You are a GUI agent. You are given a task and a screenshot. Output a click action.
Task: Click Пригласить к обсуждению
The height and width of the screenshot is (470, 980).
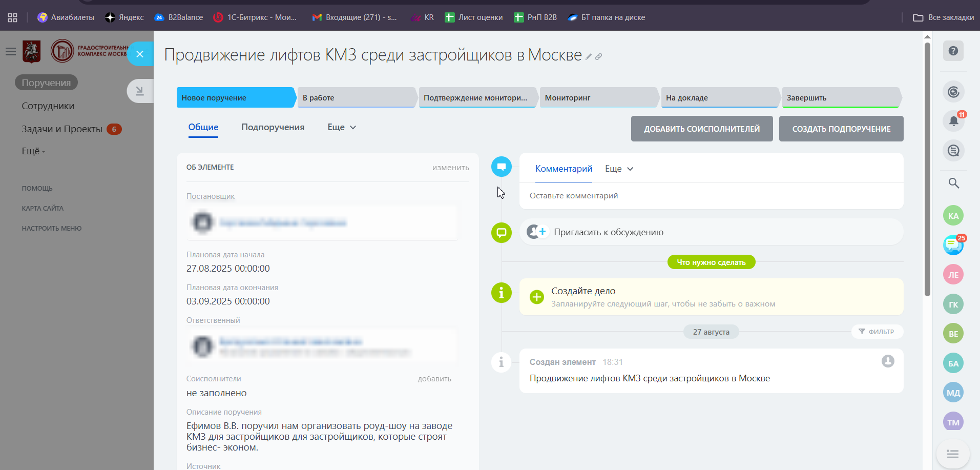point(609,232)
